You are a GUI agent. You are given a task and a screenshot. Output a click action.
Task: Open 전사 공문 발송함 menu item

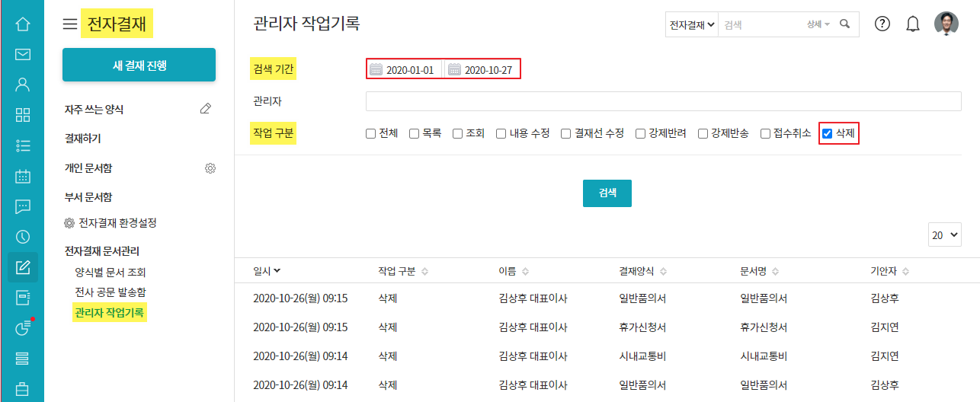(110, 292)
